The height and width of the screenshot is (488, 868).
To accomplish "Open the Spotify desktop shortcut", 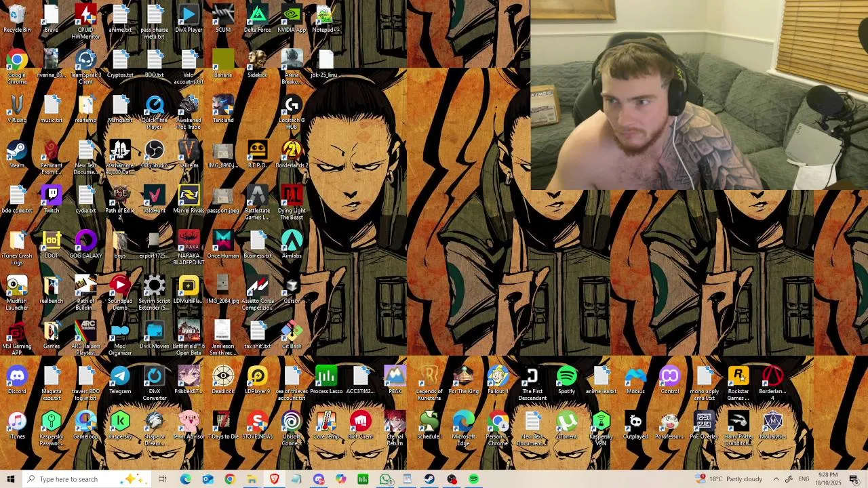I will pos(566,381).
